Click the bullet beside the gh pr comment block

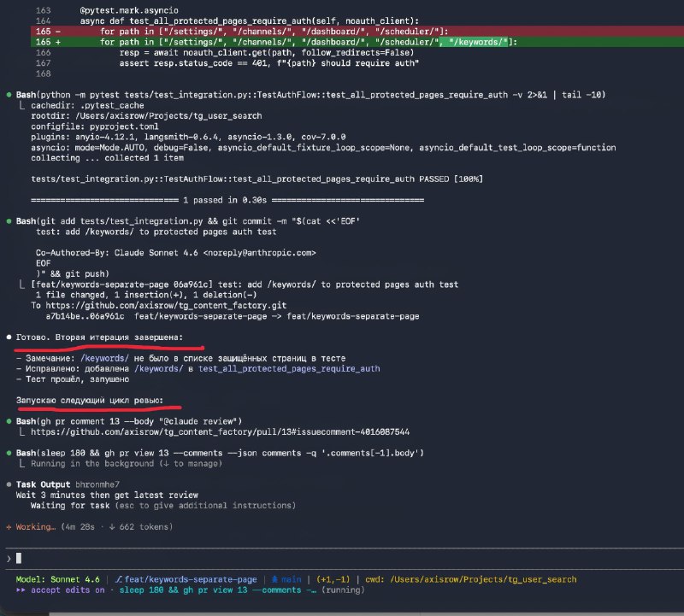pos(8,419)
